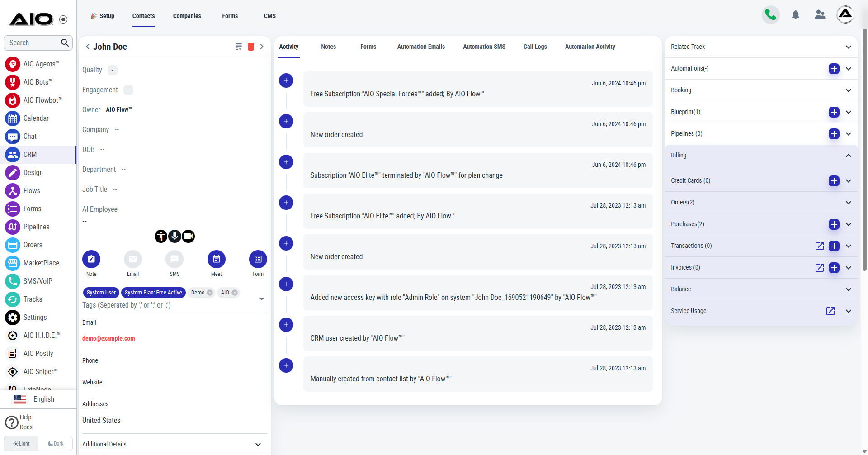Image resolution: width=868 pixels, height=455 pixels.
Task: Expand the Related Track panel
Action: (x=848, y=47)
